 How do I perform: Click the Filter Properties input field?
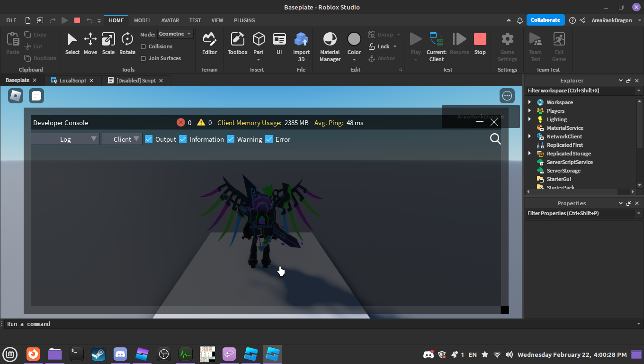coord(580,213)
